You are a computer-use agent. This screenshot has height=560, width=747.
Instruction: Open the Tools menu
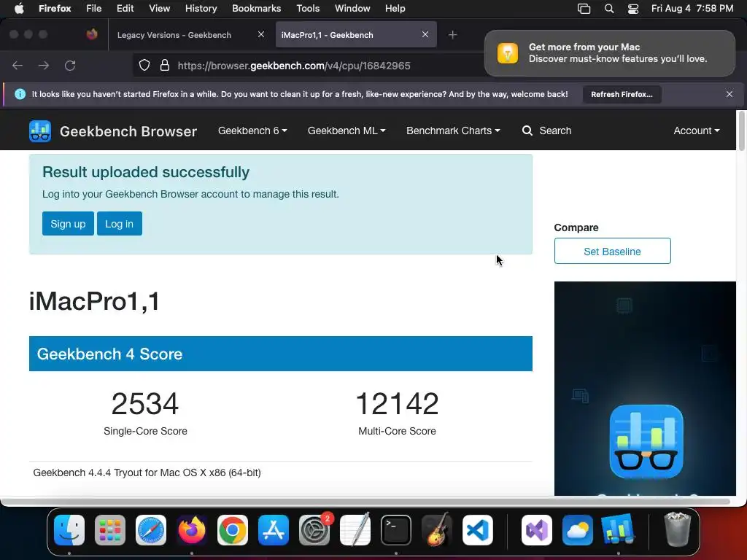pos(308,9)
